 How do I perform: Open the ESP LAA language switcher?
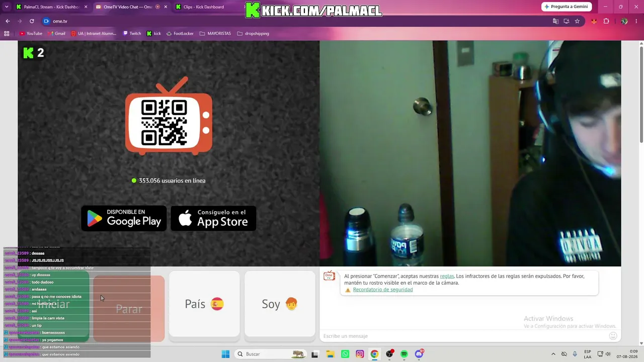588,354
